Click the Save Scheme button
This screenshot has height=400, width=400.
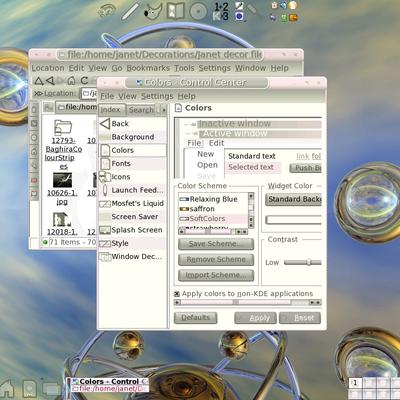[216, 244]
